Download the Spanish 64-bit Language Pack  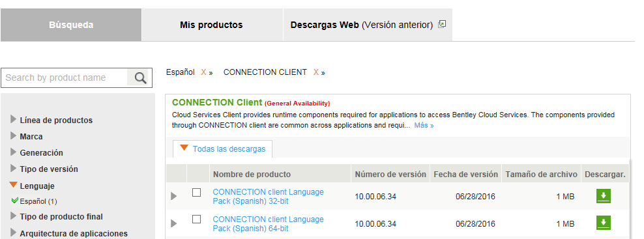point(604,223)
